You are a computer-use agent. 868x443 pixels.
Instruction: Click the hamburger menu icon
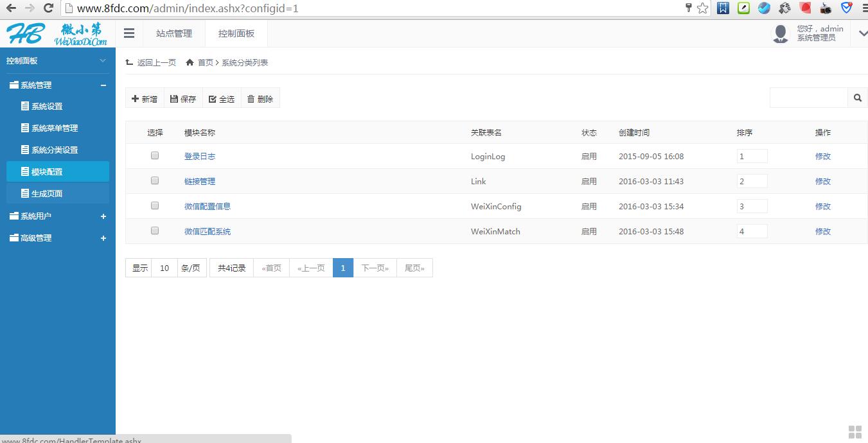coord(129,33)
